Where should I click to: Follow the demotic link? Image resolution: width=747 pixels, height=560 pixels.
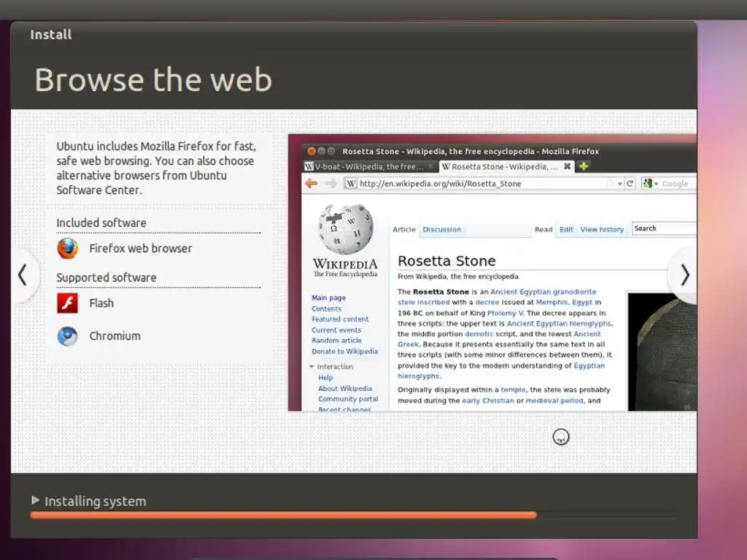[479, 334]
